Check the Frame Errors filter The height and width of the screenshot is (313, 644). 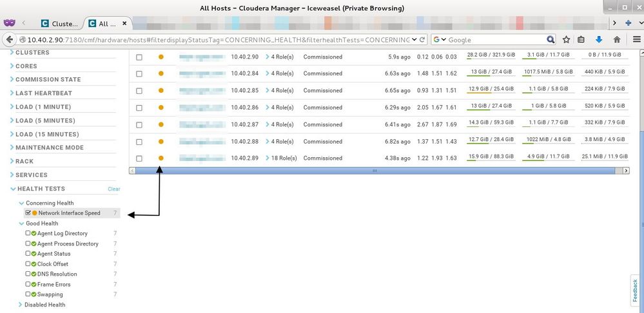click(28, 284)
